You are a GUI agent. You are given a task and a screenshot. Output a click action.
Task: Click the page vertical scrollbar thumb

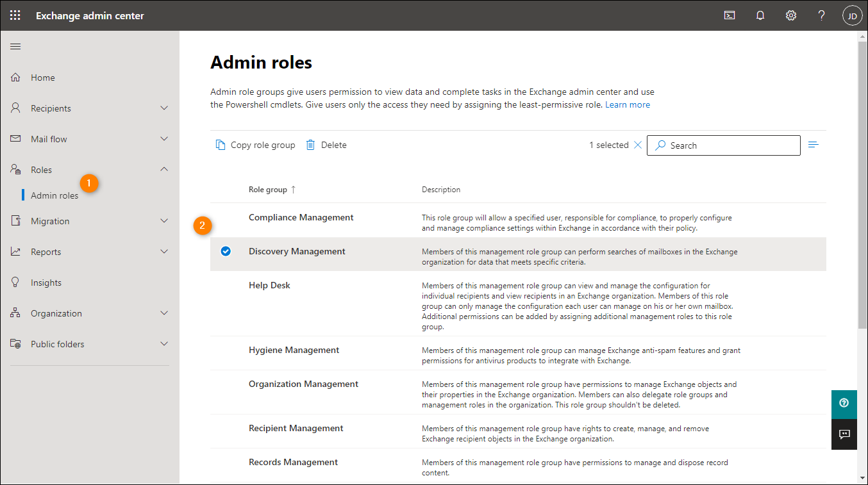(863, 185)
